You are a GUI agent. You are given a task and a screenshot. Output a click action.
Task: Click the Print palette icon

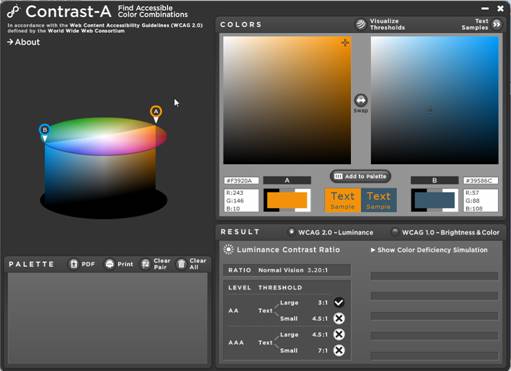[x=110, y=264]
